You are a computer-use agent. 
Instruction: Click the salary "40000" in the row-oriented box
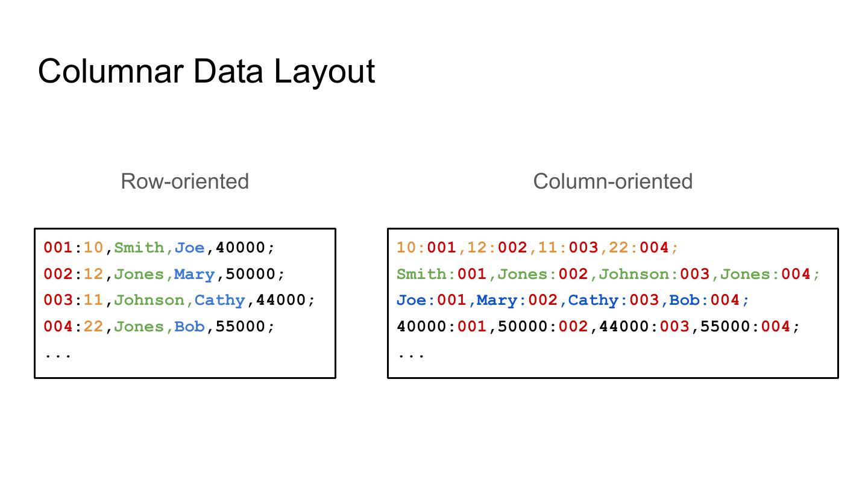(241, 248)
